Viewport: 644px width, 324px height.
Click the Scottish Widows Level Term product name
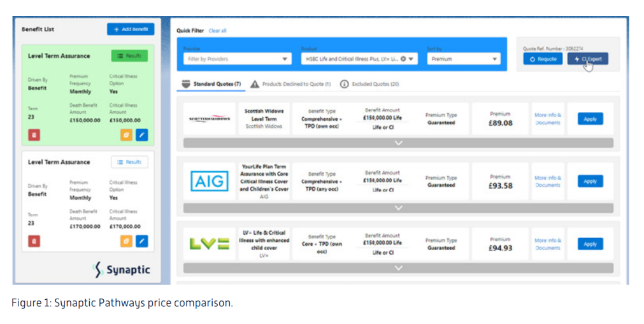click(x=264, y=115)
